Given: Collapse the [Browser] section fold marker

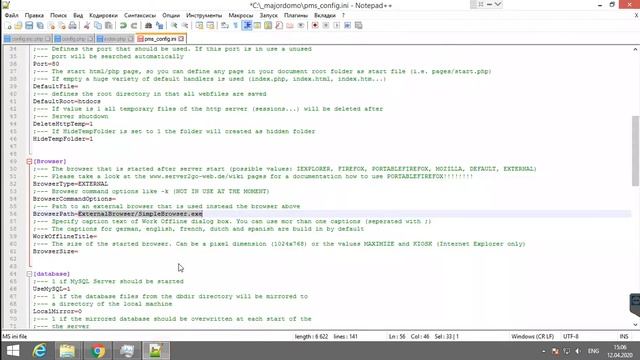Looking at the screenshot, I should [x=29, y=162].
